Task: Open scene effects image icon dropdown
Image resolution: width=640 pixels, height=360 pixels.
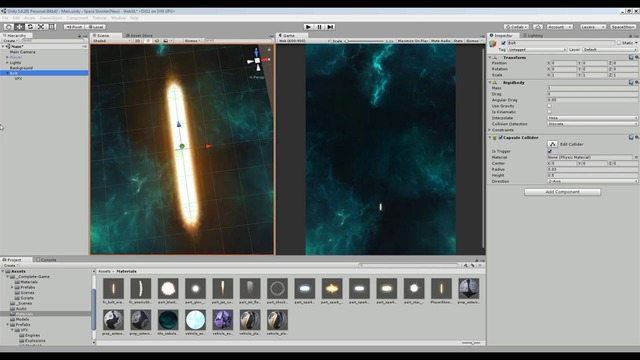Action: 167,41
